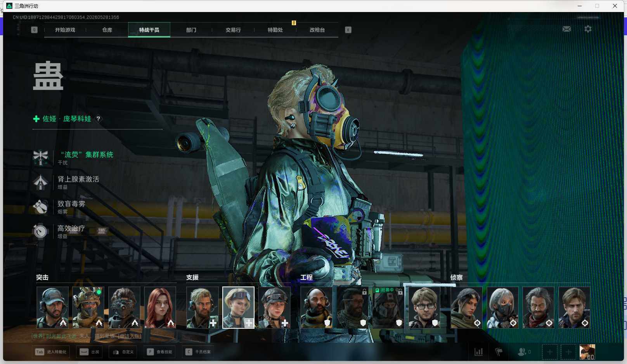Open the 自定义 button
This screenshot has height=364, width=627.
point(123,352)
